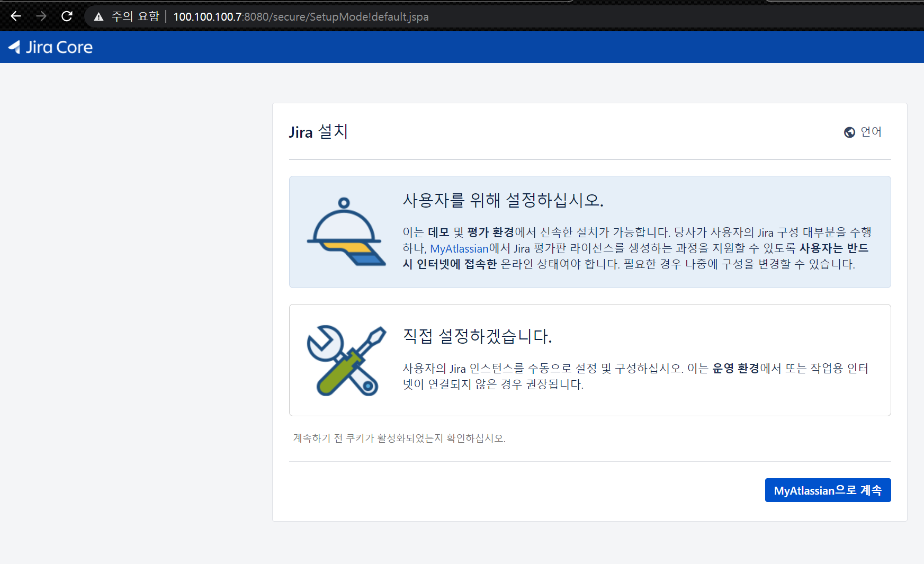The image size is (924, 564).
Task: Click the serving dish cloche icon
Action: [346, 231]
